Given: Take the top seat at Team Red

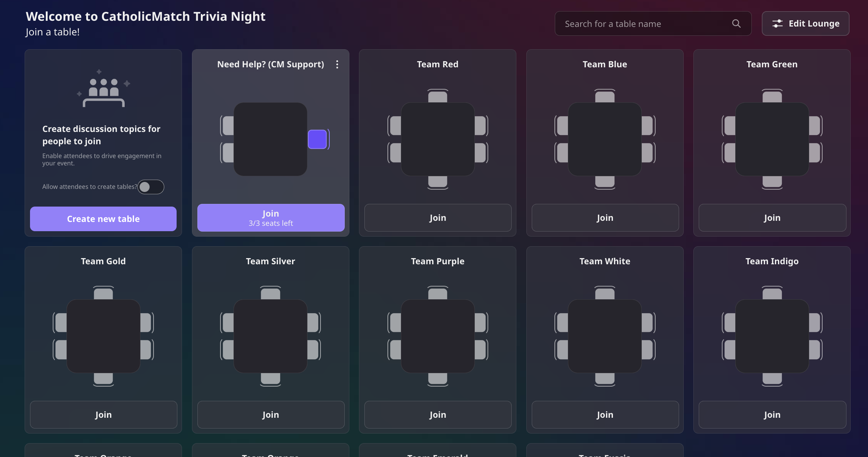Looking at the screenshot, I should [437, 96].
